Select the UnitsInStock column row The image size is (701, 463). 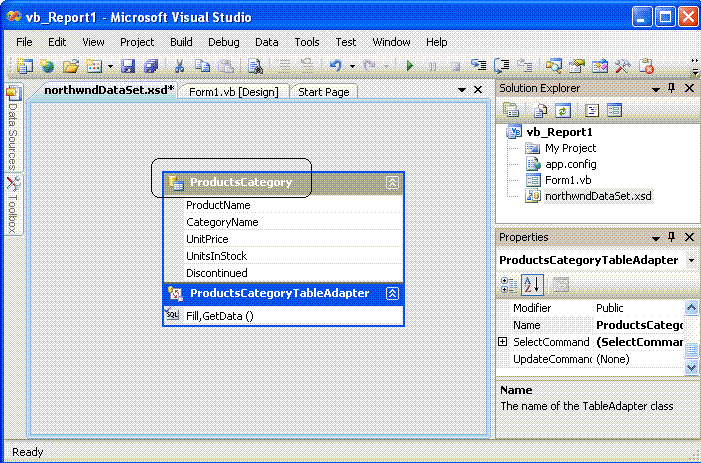point(283,256)
